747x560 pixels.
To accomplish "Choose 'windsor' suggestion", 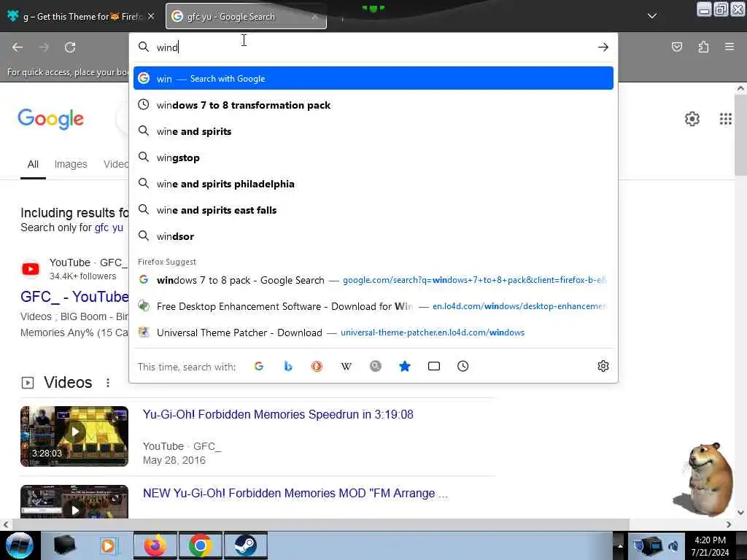I will [373, 236].
